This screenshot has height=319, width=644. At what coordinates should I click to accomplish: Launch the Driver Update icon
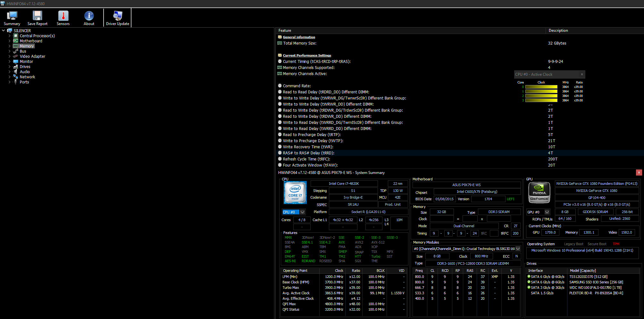point(118,16)
